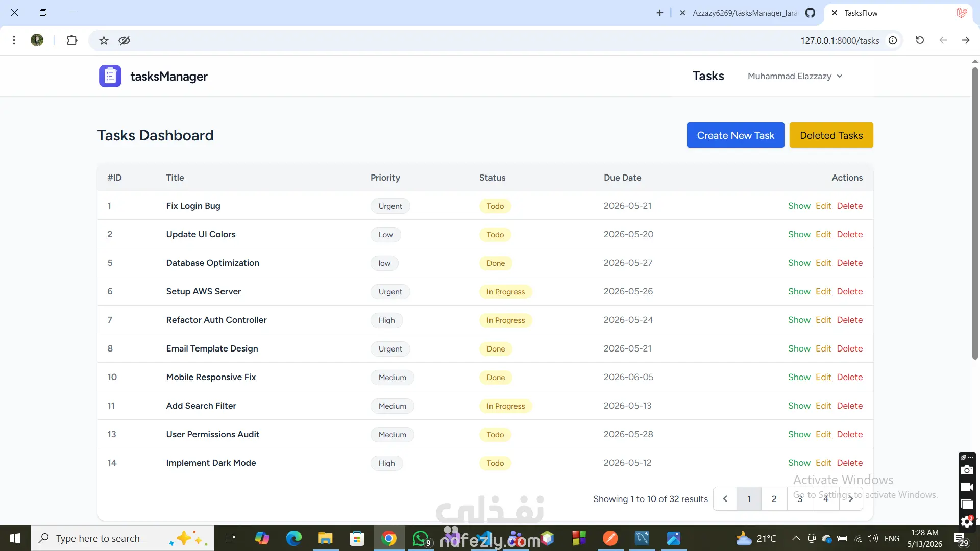Open the browser three-dot menu
Image resolution: width=980 pixels, height=551 pixels.
click(14, 40)
